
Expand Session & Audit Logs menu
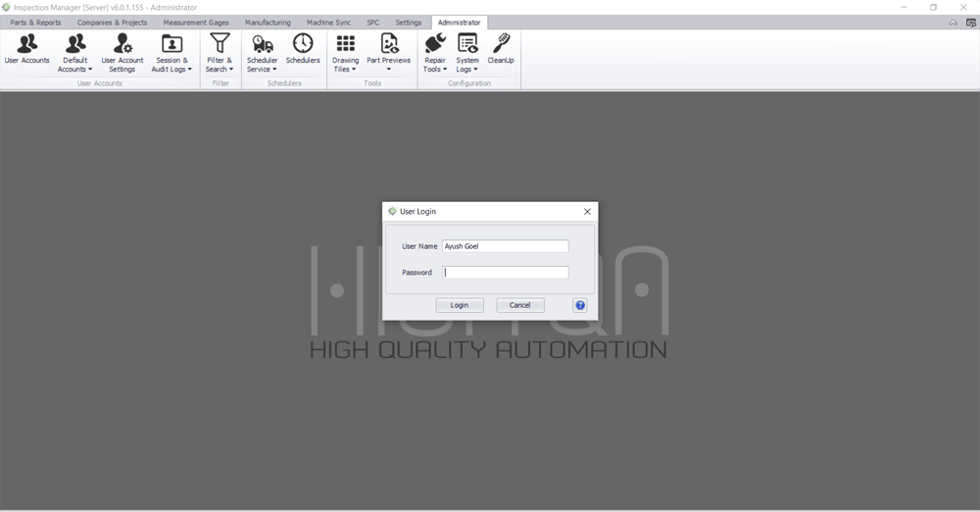(171, 53)
